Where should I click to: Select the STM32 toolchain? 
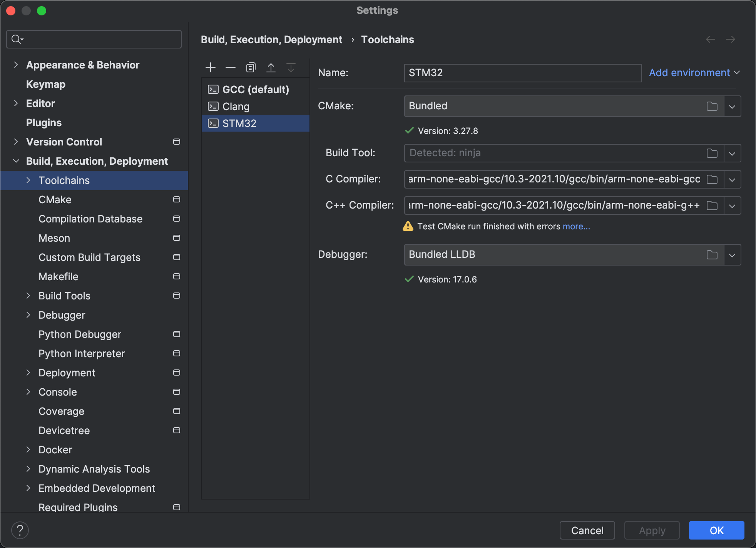point(256,123)
